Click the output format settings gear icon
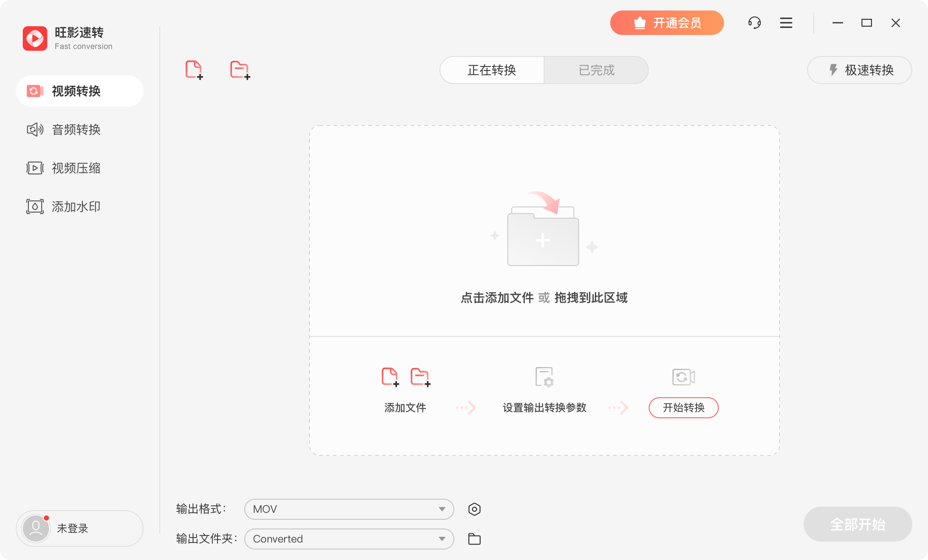 pos(475,509)
